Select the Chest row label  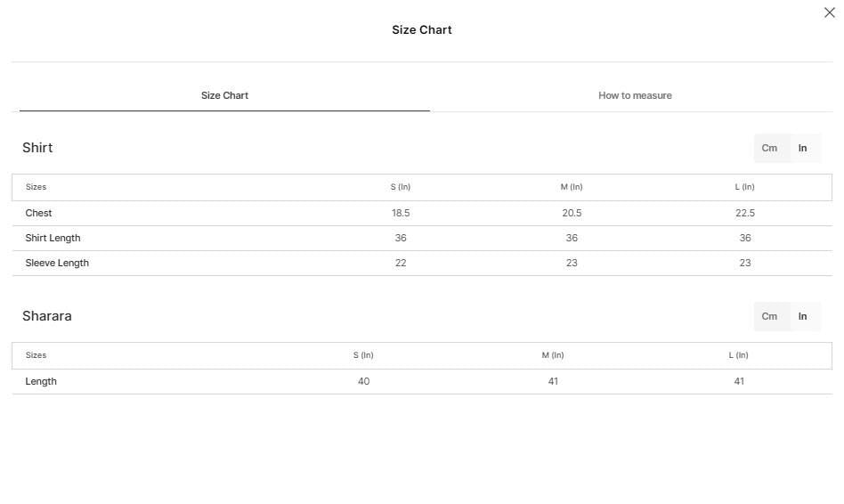[38, 213]
